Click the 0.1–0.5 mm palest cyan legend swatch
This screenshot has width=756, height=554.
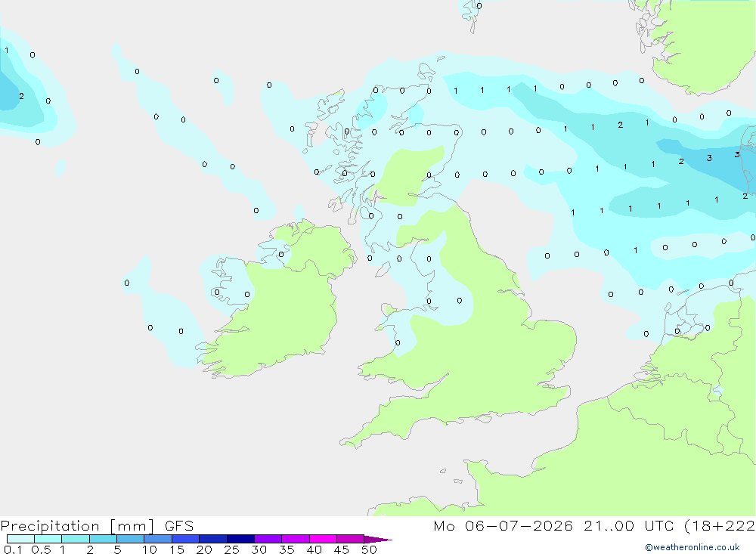click(x=20, y=539)
